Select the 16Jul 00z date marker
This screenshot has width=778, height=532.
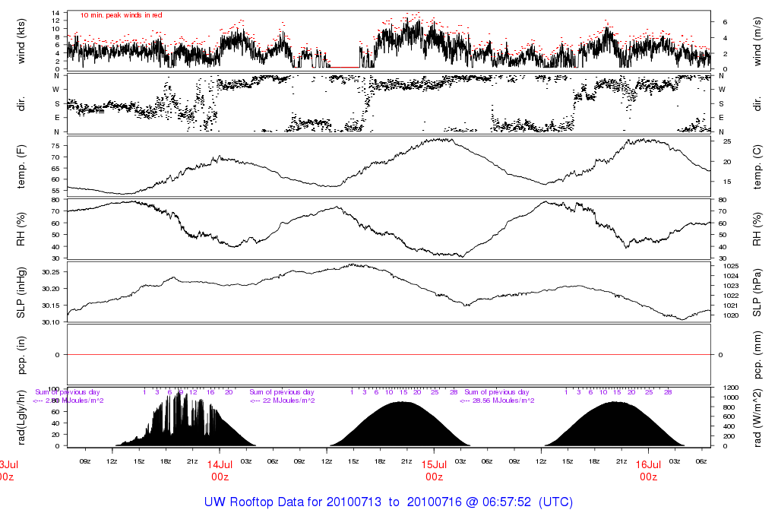tap(648, 470)
